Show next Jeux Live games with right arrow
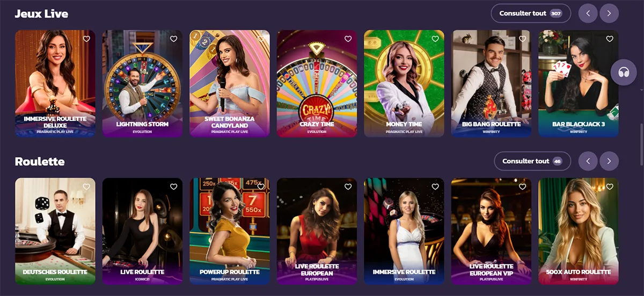This screenshot has height=296, width=644. (x=609, y=13)
